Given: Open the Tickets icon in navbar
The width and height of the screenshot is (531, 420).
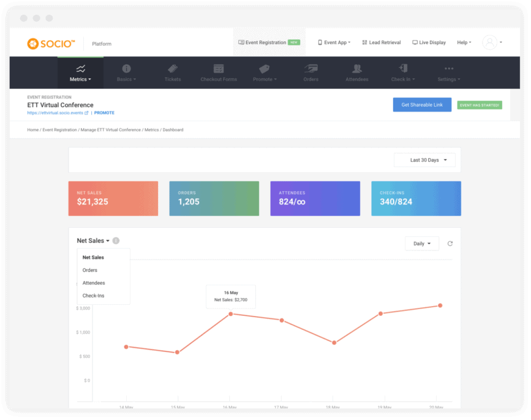Looking at the screenshot, I should point(173,69).
